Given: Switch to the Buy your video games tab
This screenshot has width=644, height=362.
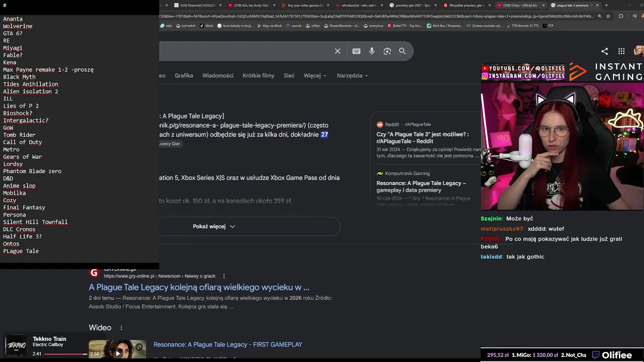Looking at the screenshot, I should pos(304,6).
